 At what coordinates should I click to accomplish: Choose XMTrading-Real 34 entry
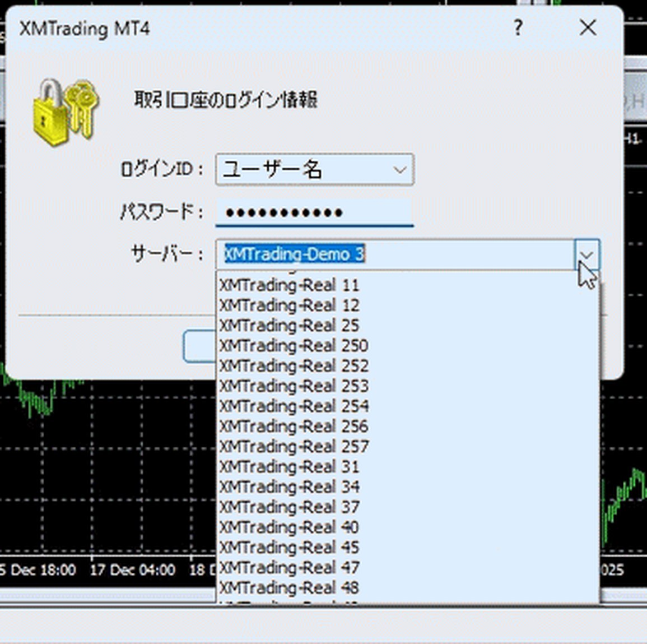pyautogui.click(x=408, y=487)
